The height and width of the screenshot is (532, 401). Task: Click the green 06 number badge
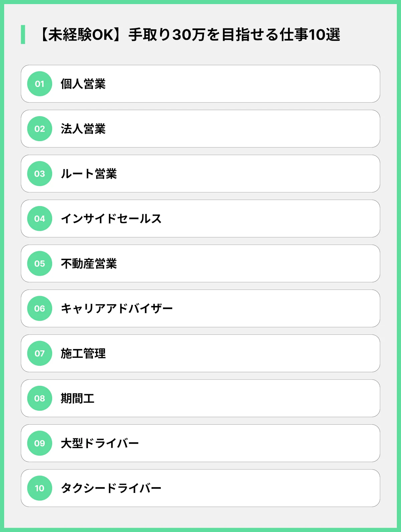coord(39,308)
